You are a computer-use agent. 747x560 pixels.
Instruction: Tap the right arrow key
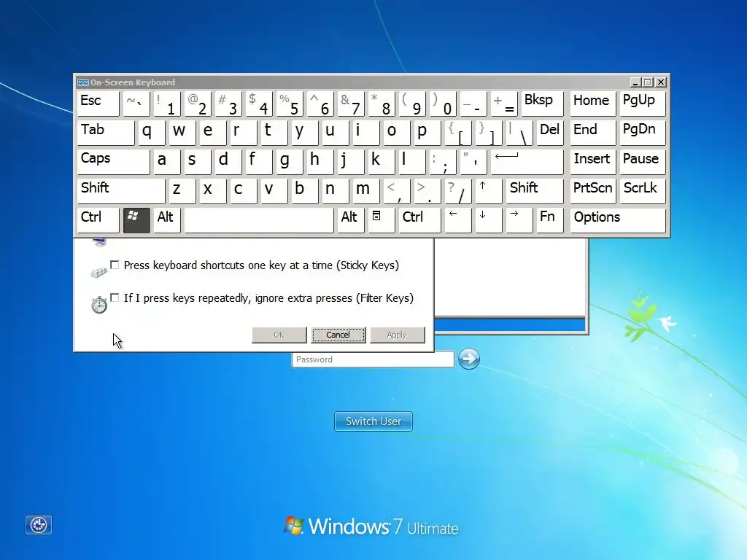[519, 220]
